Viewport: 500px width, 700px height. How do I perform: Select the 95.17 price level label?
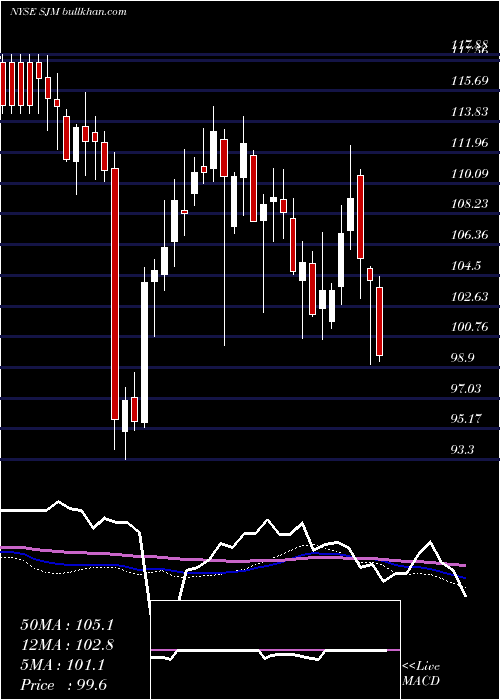tap(467, 419)
